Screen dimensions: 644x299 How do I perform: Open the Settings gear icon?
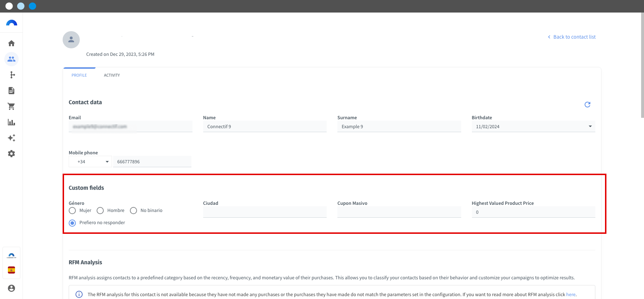[x=11, y=154]
